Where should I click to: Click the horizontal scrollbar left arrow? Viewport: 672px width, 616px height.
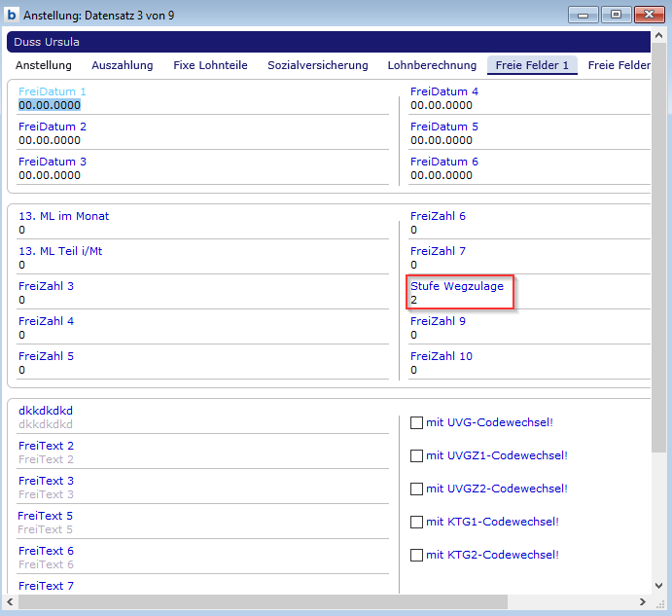pos(12,602)
